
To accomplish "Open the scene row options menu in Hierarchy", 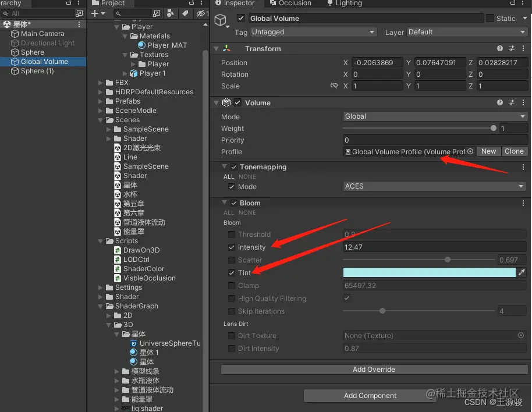I will click(x=79, y=24).
